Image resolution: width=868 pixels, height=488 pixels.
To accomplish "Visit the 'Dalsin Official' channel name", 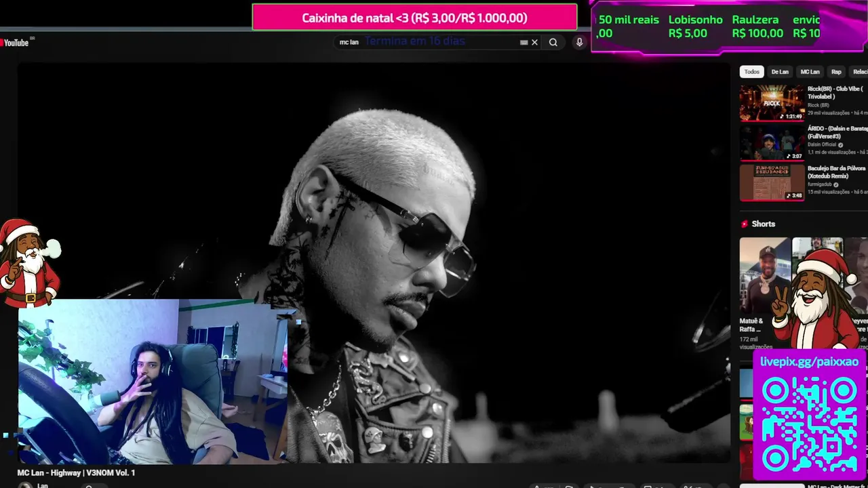I will [x=822, y=144].
